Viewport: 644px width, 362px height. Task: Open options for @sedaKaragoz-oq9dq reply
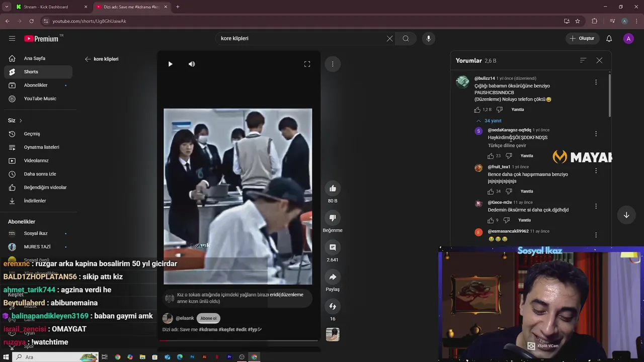pyautogui.click(x=596, y=134)
